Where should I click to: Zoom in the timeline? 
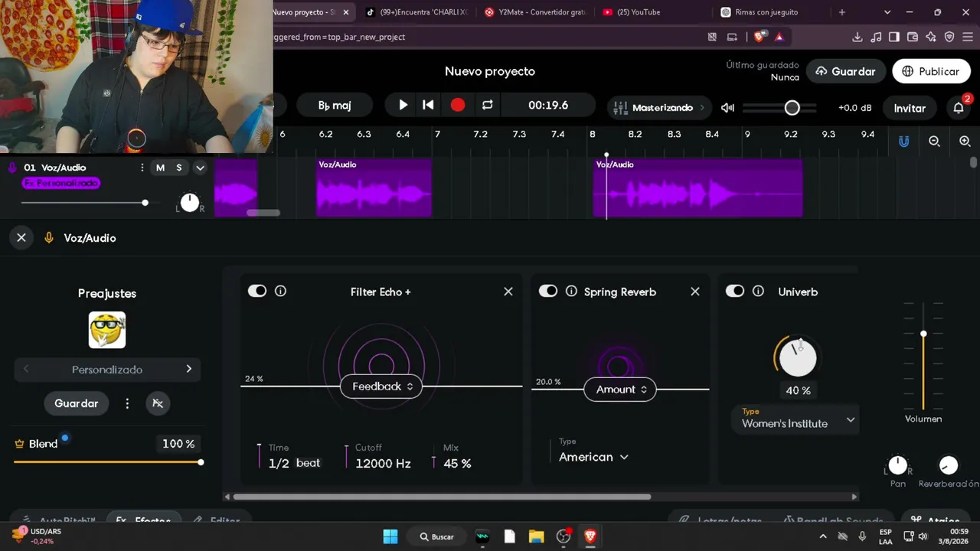(x=965, y=142)
